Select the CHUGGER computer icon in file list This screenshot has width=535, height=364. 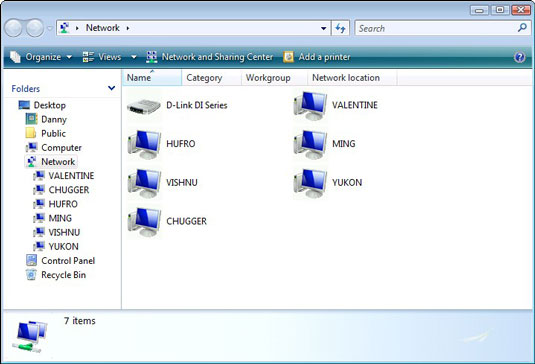(144, 222)
